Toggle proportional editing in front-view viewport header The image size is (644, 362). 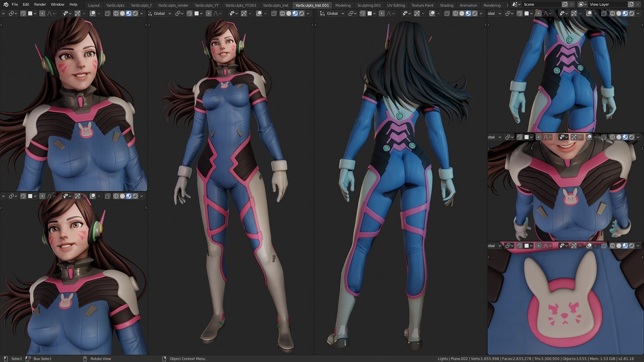click(209, 14)
